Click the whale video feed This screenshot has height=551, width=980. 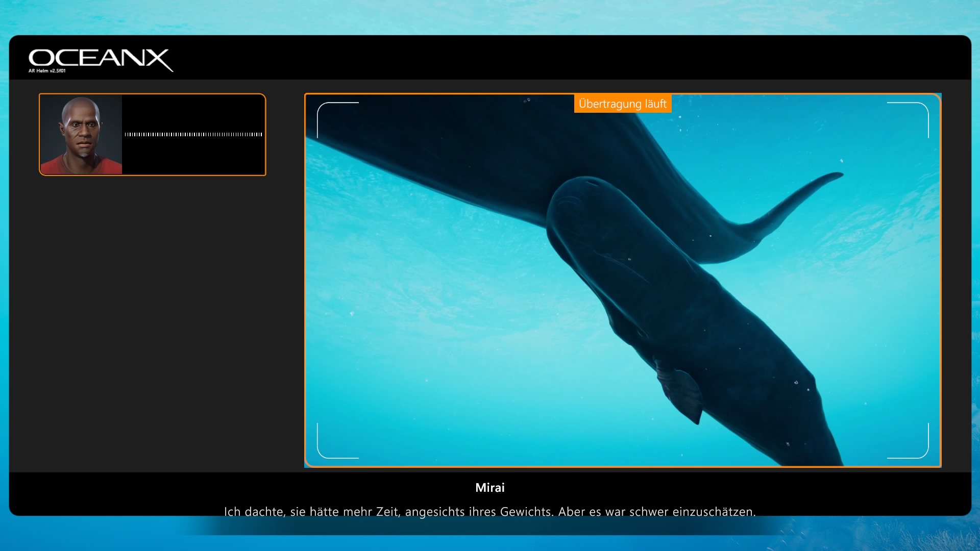(623, 280)
